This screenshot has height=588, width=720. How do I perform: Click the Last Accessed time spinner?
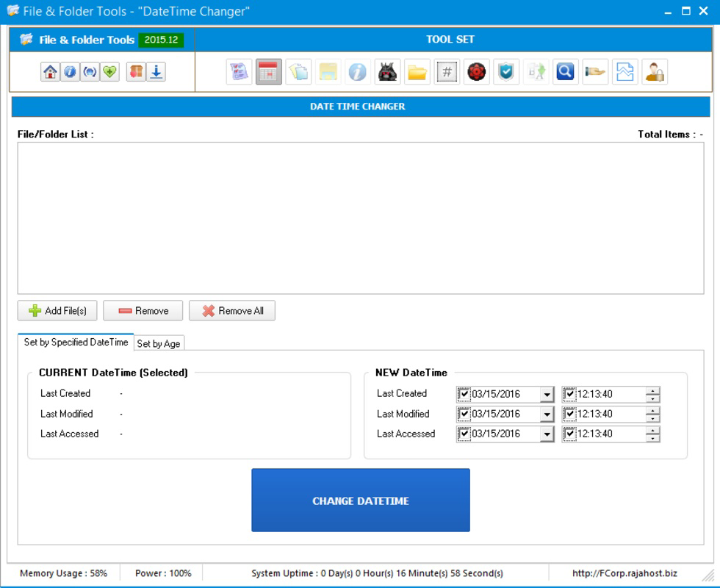652,434
